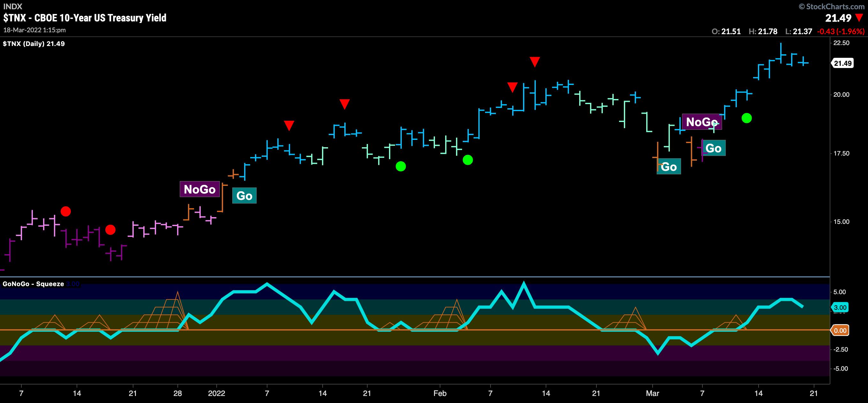Click the NoGo label in March
This screenshot has width=868, height=403.
pyautogui.click(x=701, y=122)
